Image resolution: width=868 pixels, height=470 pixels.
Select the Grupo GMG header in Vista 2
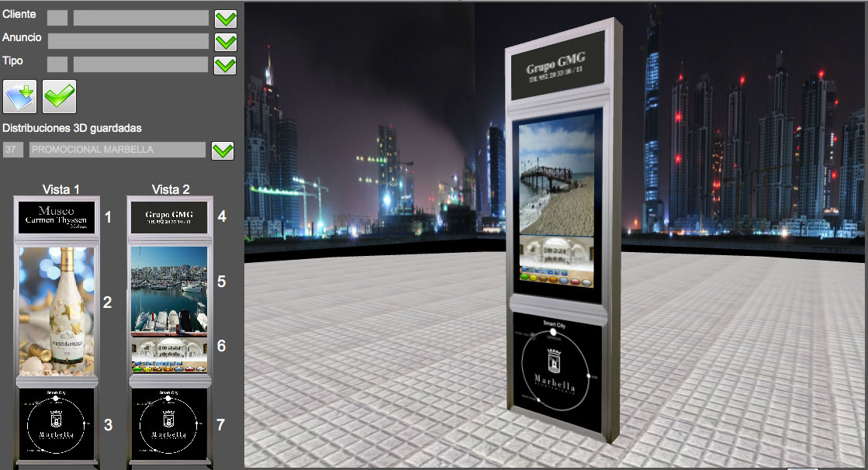170,216
